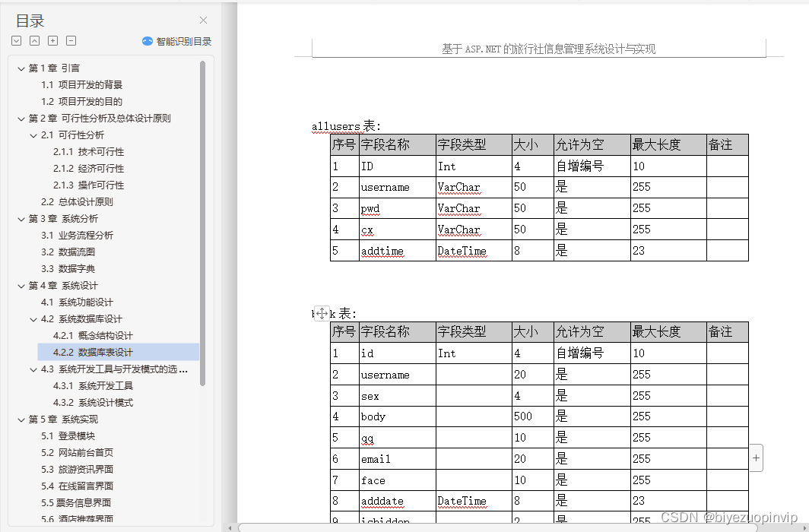Click the expand-all (+) icon in the TOC toolbar
The image size is (809, 532).
pos(52,40)
